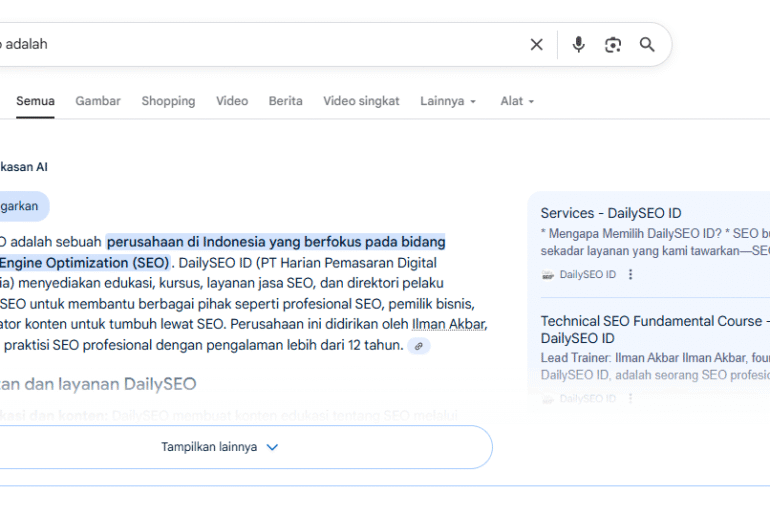Click the 'garkan' listen button chip

[x=25, y=206]
